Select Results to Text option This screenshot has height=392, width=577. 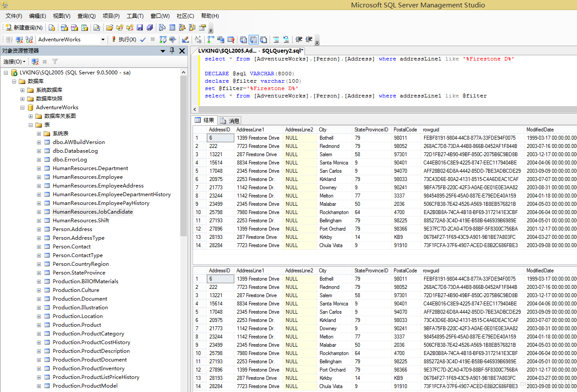point(243,40)
